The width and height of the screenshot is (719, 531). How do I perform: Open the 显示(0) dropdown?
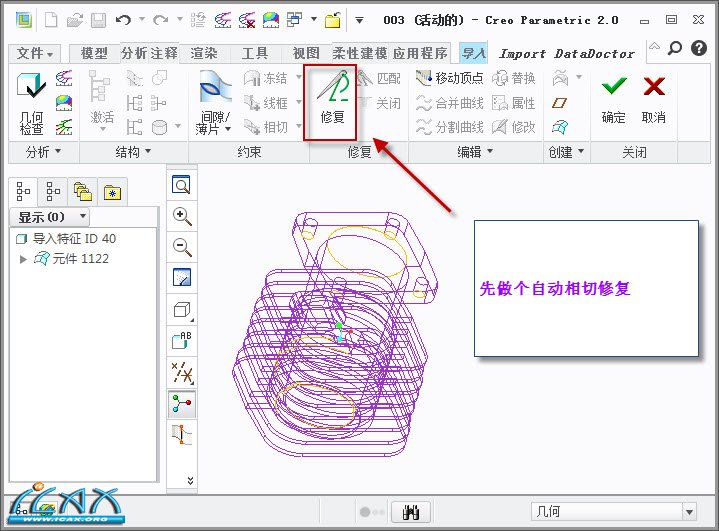[52, 217]
